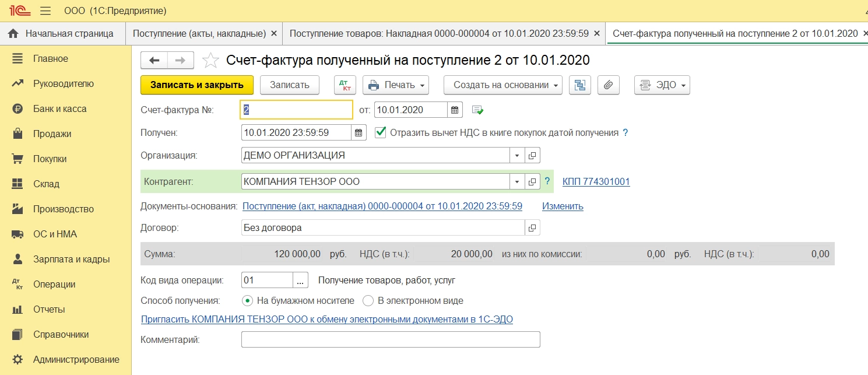Screen dimensions: 868x375
Task: Click the green posted-status icon after date
Action: 478,110
